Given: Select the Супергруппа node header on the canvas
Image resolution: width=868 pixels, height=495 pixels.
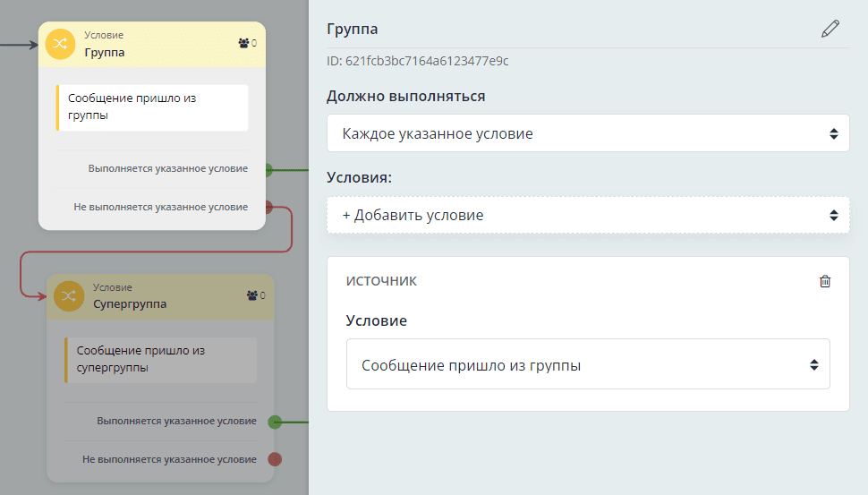Looking at the screenshot, I should pyautogui.click(x=161, y=296).
